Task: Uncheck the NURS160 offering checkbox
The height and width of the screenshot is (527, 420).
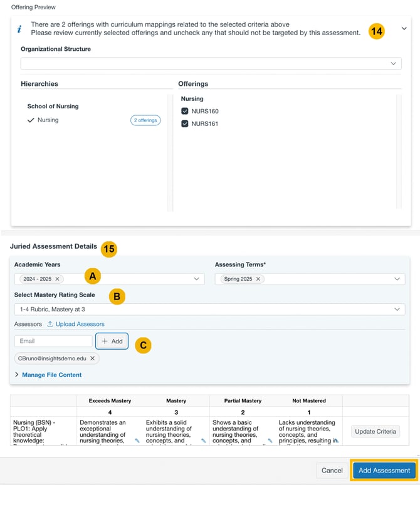Action: click(x=185, y=112)
